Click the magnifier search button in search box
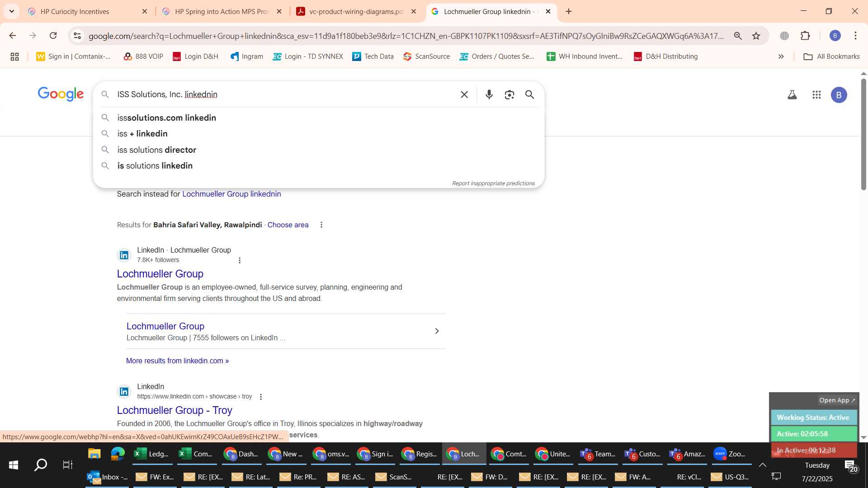 tap(530, 94)
